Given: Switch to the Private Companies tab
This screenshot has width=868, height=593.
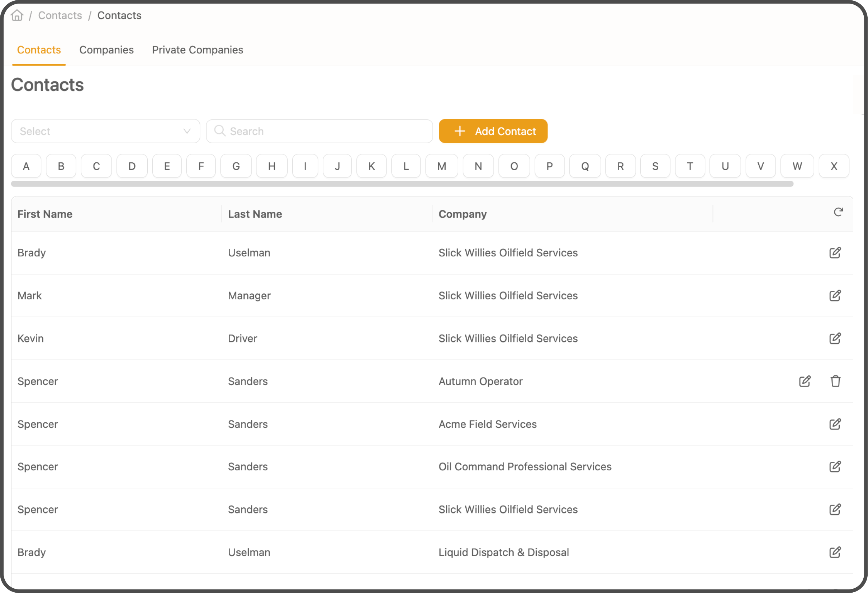Looking at the screenshot, I should pos(198,50).
